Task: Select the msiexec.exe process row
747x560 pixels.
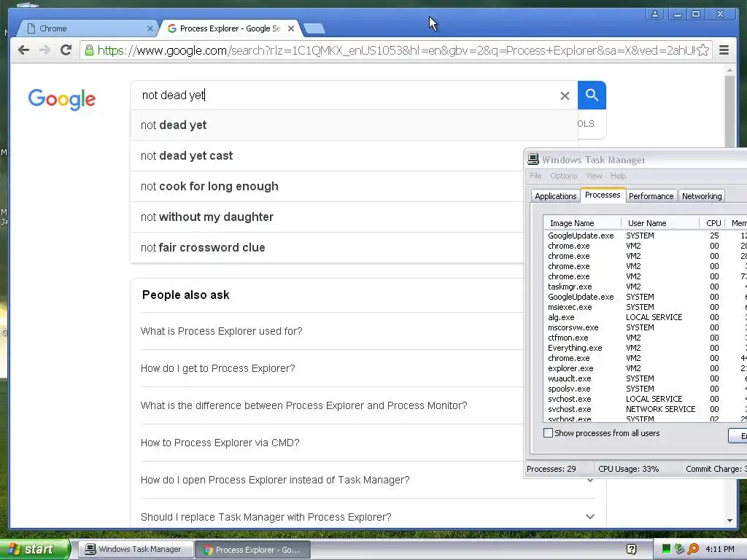Action: [x=645, y=307]
